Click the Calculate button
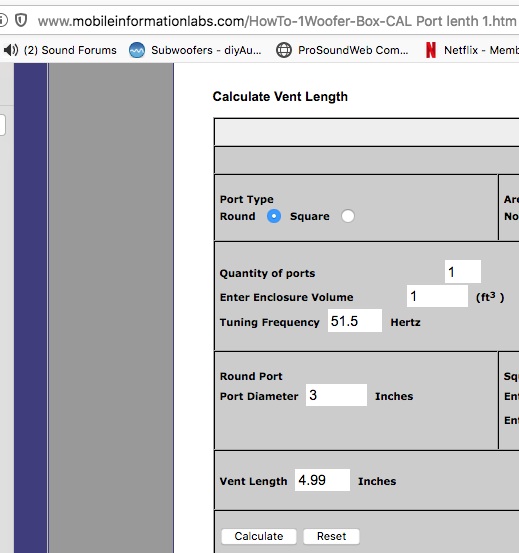 tap(259, 536)
